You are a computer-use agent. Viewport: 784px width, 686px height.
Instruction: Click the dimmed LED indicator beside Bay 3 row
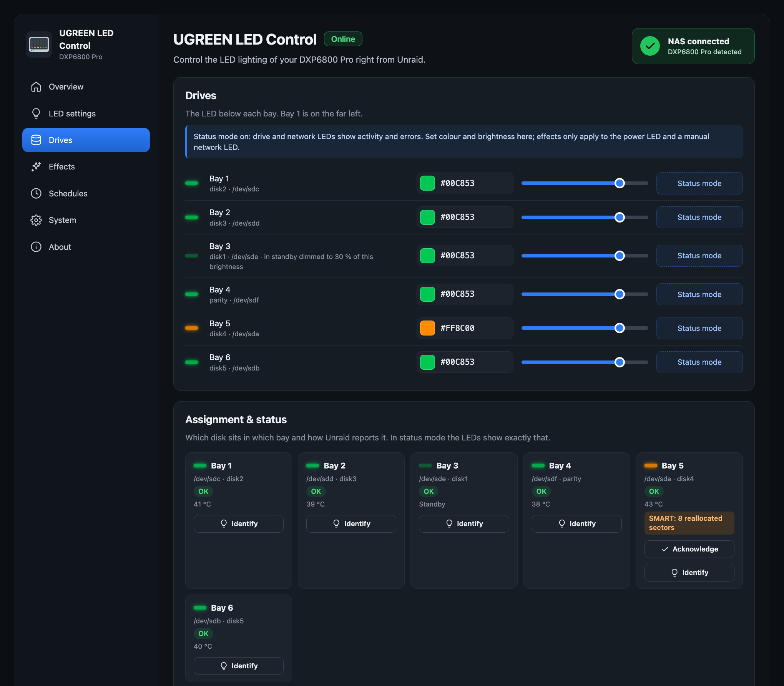pos(191,256)
